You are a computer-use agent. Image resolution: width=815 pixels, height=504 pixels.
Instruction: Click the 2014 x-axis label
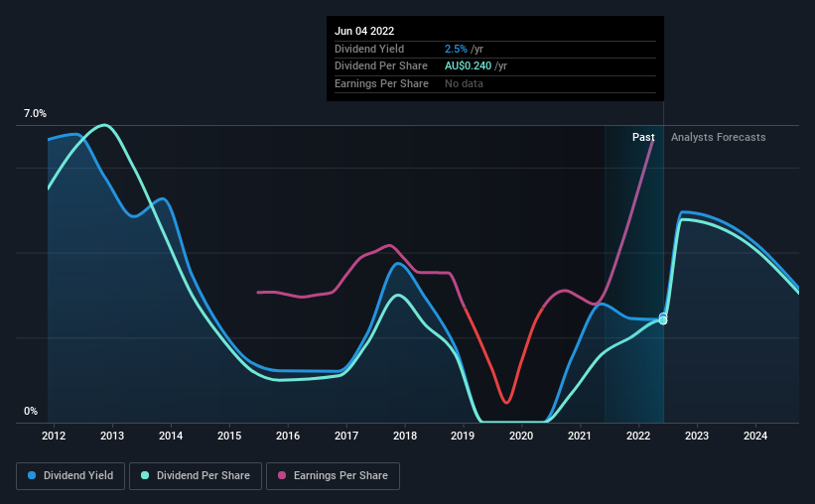171,436
